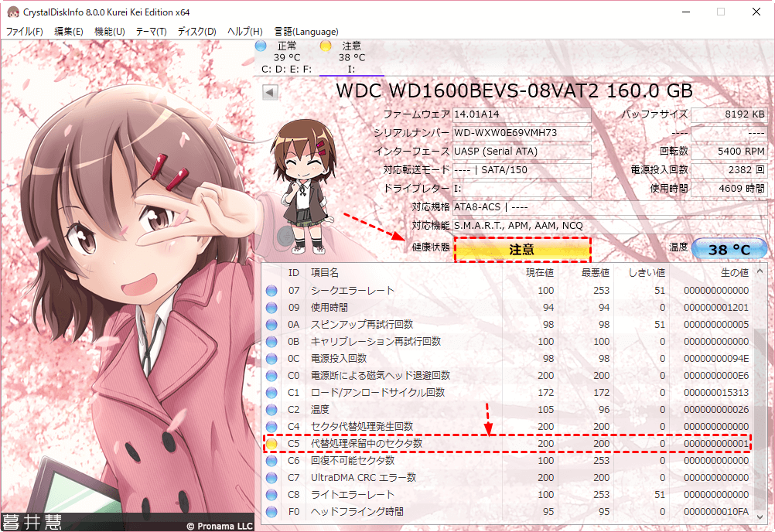Image resolution: width=775 pixels, height=532 pixels.
Task: Open the テーマ(T) menu
Action: (x=151, y=32)
